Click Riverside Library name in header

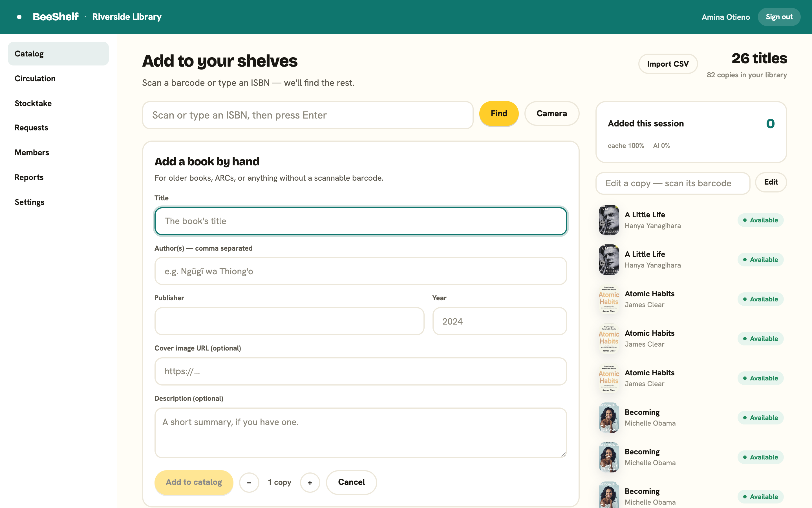coord(127,17)
